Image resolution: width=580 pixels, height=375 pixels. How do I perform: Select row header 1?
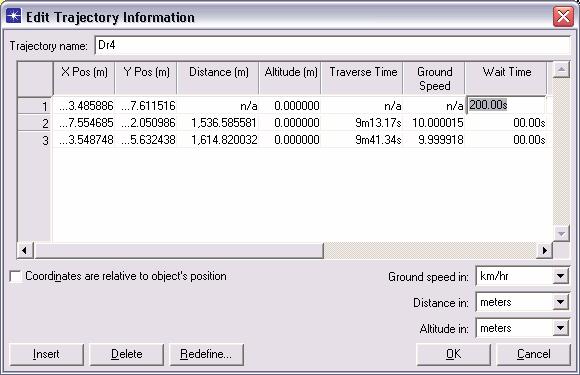(35, 106)
